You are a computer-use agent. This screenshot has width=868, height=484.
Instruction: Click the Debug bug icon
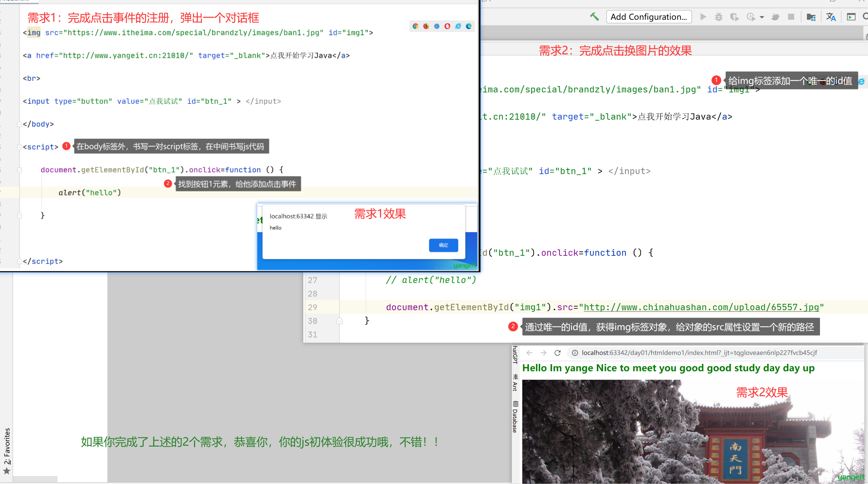(718, 17)
